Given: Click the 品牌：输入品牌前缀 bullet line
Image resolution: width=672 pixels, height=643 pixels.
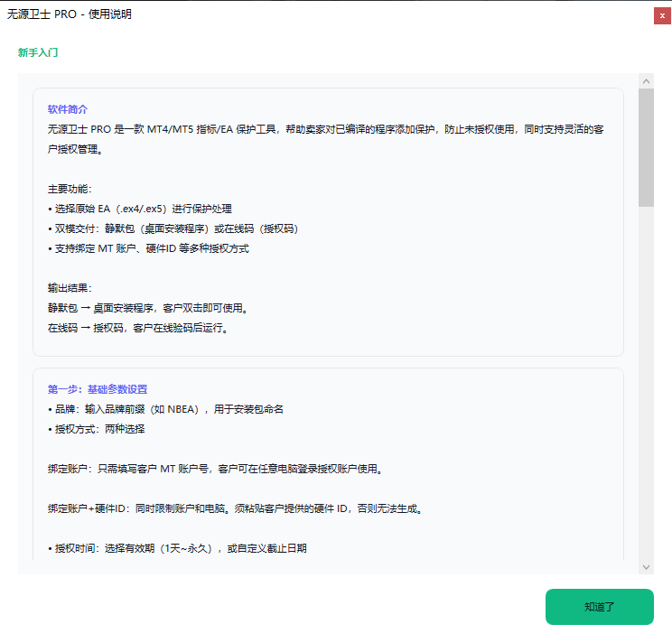Looking at the screenshot, I should (x=165, y=409).
